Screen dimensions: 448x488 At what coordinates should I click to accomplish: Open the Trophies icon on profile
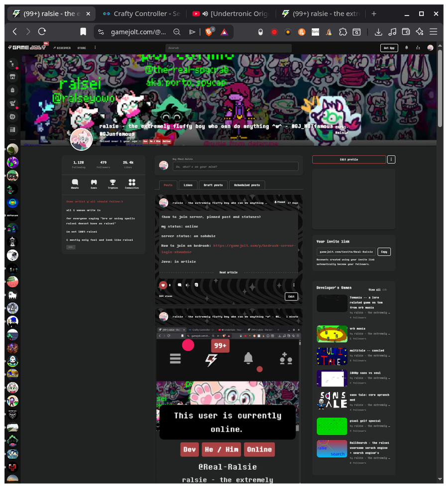coord(112,184)
